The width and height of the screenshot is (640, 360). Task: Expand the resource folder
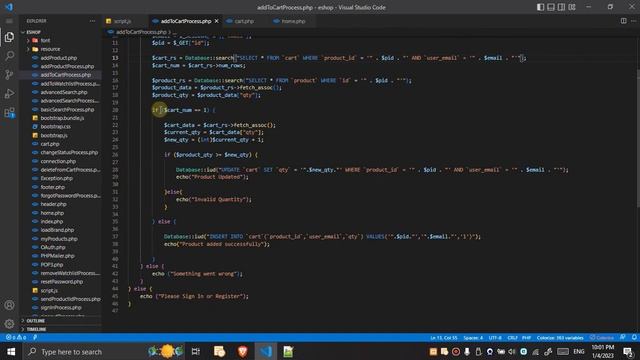50,49
